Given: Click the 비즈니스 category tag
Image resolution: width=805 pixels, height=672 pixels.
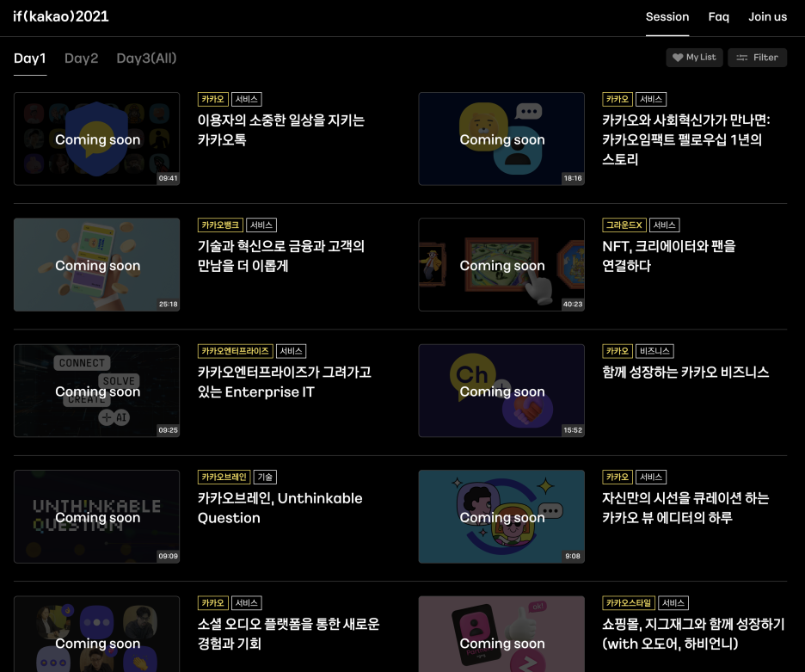Looking at the screenshot, I should tap(654, 351).
